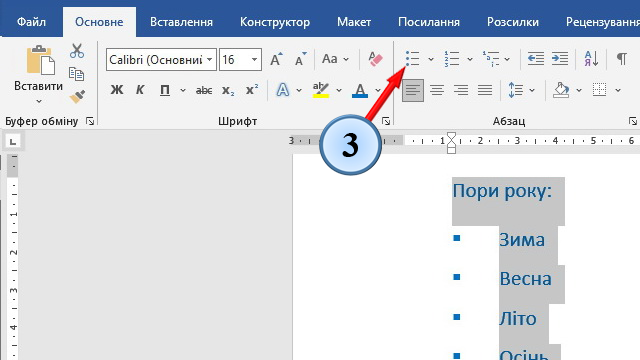Expand the shading color dropdown arrow
Screen dimensions: 640x360
[579, 90]
